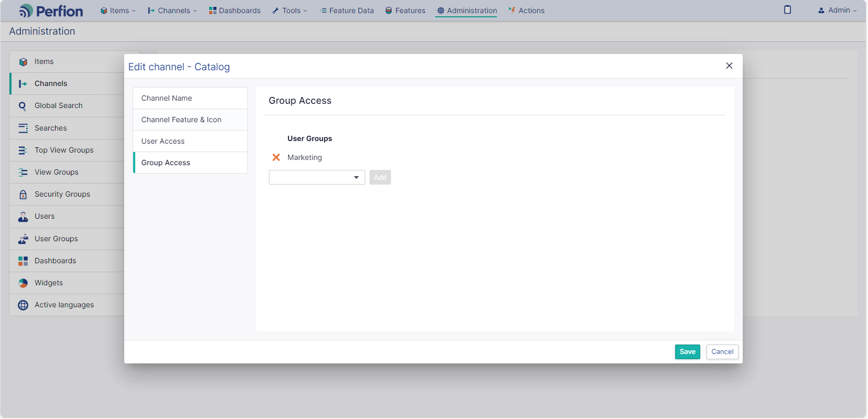
Task: Click the Widgets pie chart icon
Action: (23, 283)
